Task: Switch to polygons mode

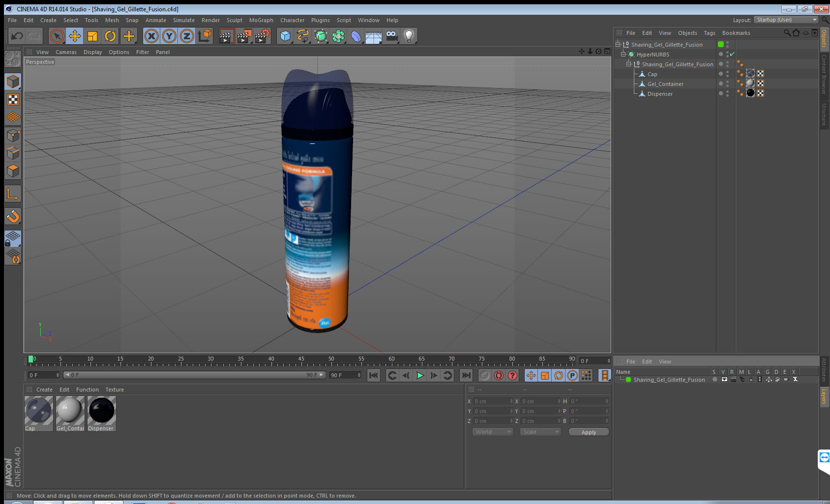Action: (13, 171)
